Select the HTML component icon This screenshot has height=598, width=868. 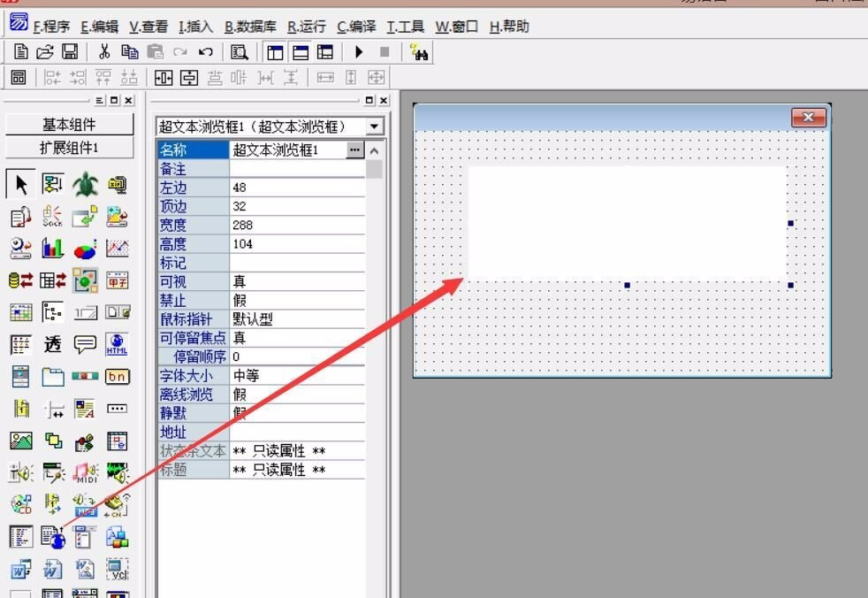(117, 344)
